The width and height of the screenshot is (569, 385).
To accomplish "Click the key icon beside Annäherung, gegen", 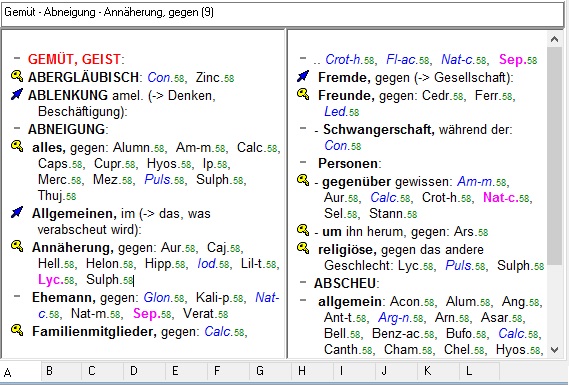I will 17,246.
